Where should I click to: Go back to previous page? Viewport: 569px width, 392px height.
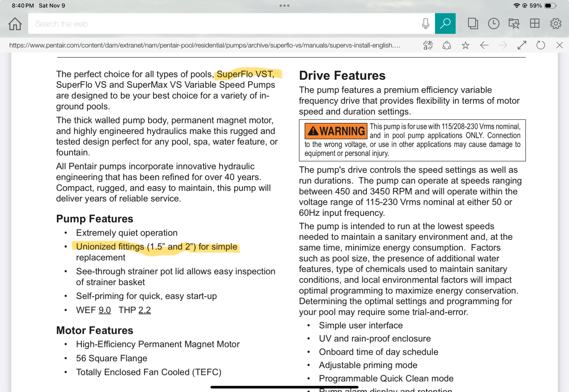tap(484, 45)
